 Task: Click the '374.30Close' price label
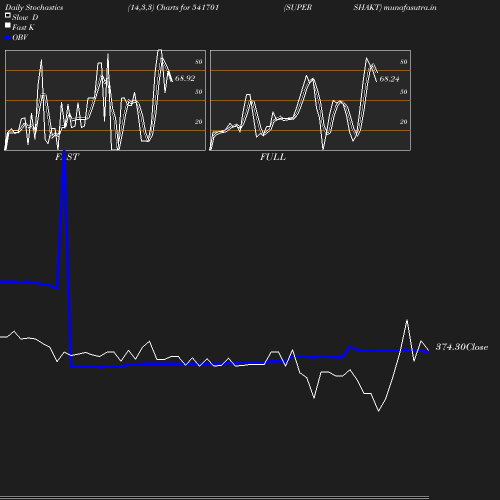[462, 347]
